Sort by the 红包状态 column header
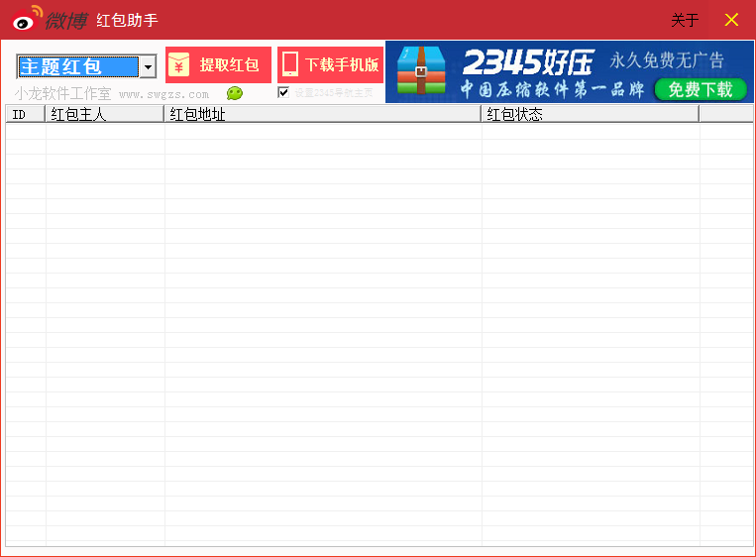The height and width of the screenshot is (557, 756). [590, 114]
